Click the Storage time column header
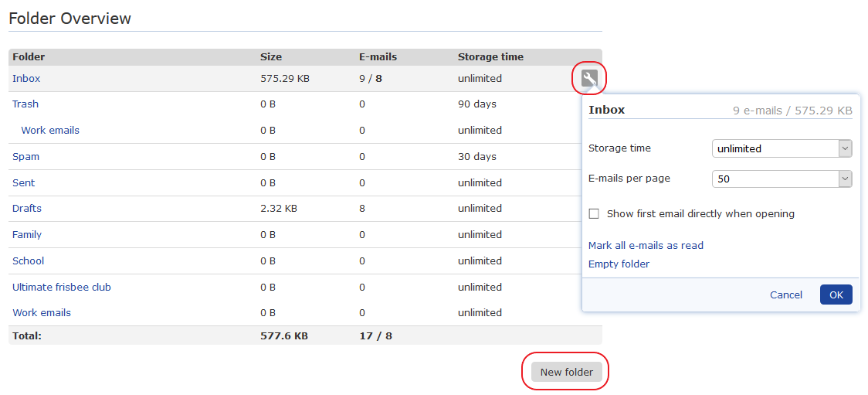Image resolution: width=868 pixels, height=395 pixels. [x=490, y=57]
